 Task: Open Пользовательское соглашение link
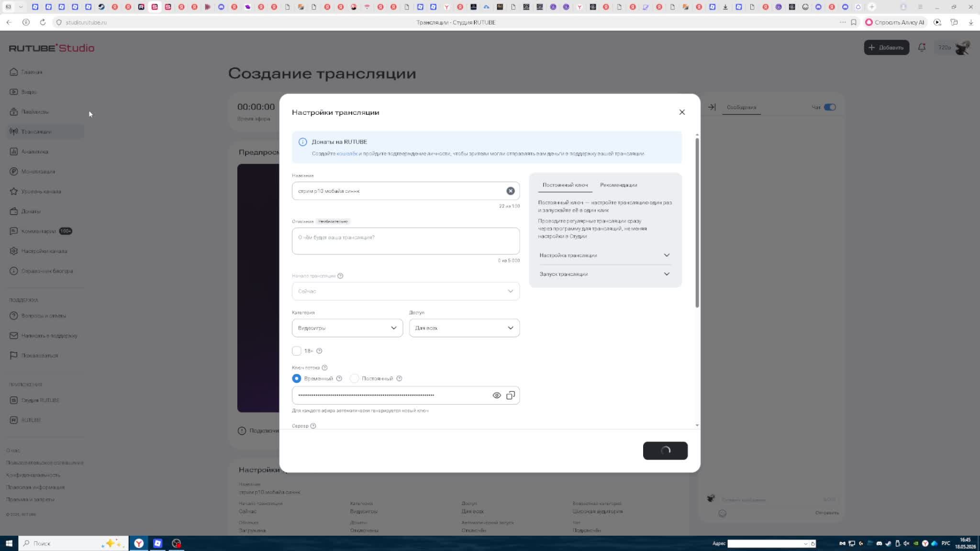coord(45,463)
